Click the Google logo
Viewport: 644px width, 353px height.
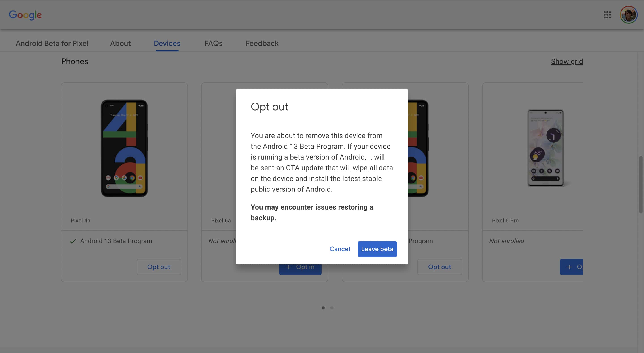pos(25,15)
